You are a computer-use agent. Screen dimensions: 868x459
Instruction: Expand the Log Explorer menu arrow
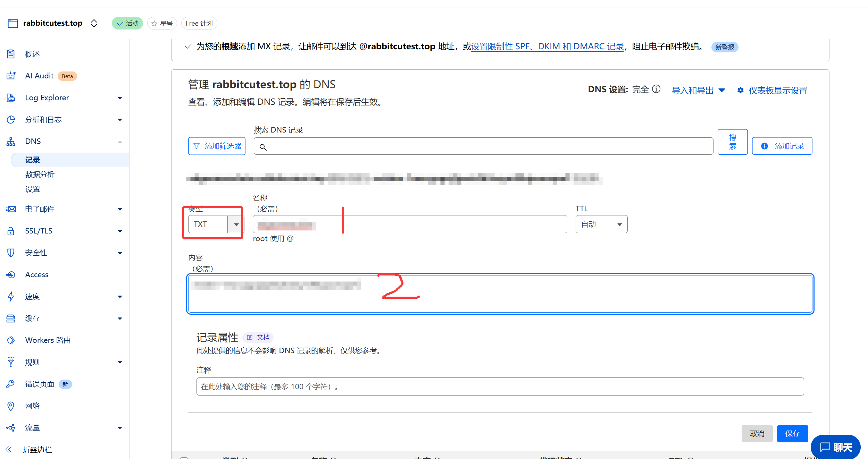pos(120,98)
